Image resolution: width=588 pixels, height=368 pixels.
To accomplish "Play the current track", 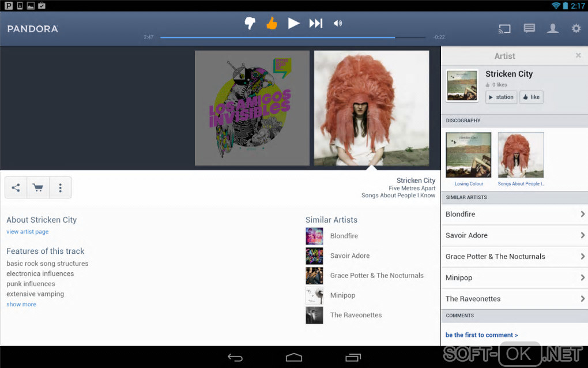I will pyautogui.click(x=293, y=23).
